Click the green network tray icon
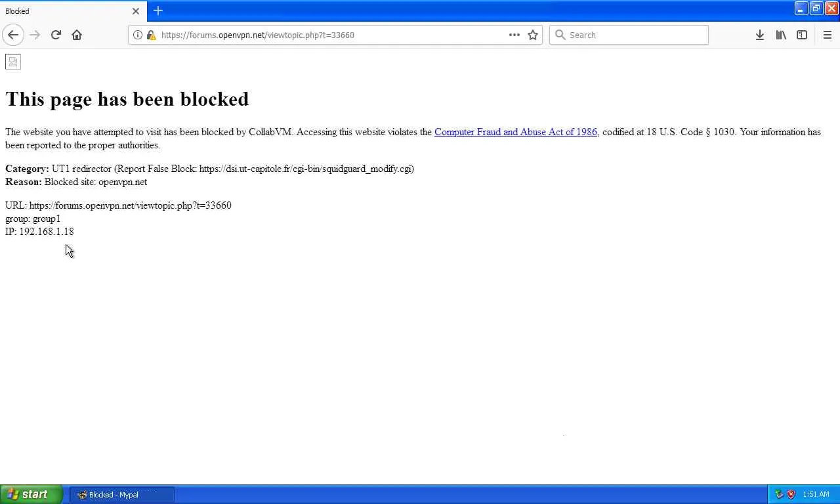Screen dimensions: 840x504 779,494
